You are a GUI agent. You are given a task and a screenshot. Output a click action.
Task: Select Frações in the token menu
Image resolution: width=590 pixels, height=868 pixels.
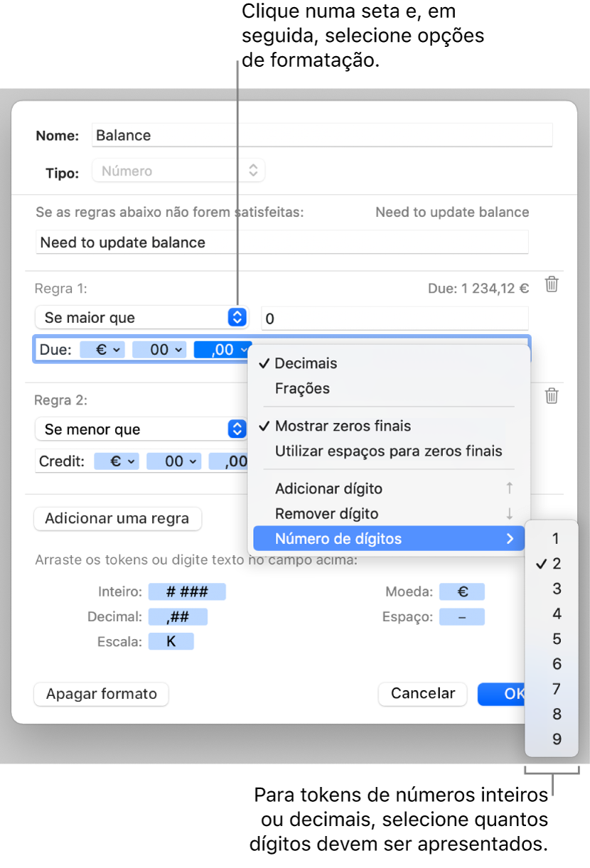click(x=389, y=388)
